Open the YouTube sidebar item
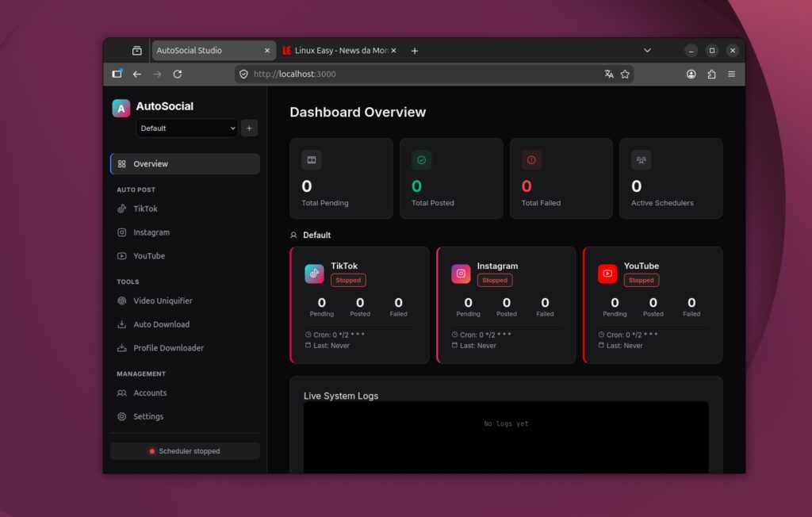The width and height of the screenshot is (812, 517). tap(185, 256)
